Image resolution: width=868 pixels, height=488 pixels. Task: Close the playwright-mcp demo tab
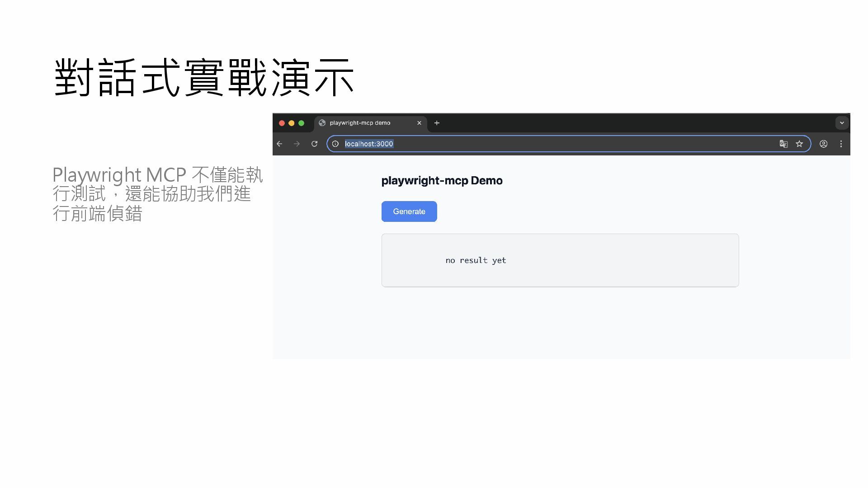point(419,123)
